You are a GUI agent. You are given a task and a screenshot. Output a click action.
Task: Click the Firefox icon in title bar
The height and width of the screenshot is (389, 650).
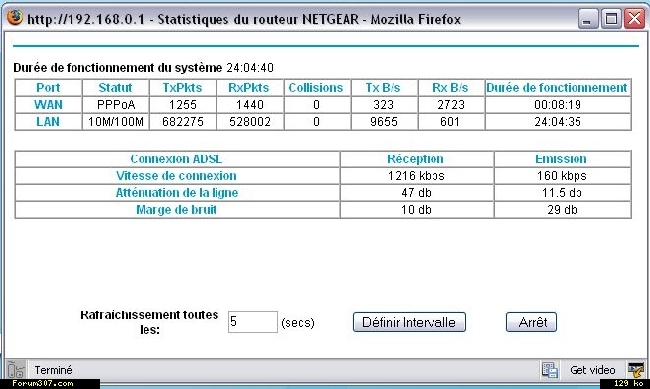15,18
